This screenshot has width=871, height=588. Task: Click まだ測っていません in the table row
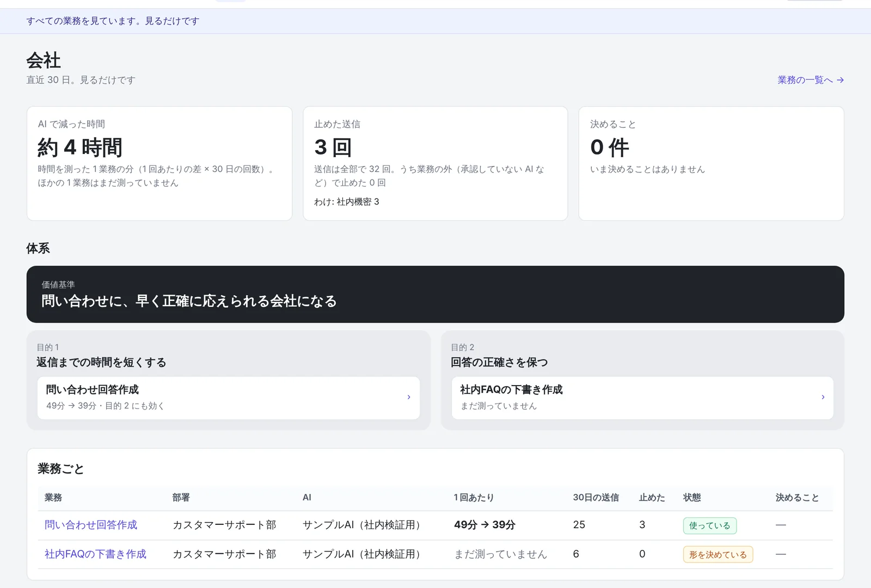click(500, 554)
